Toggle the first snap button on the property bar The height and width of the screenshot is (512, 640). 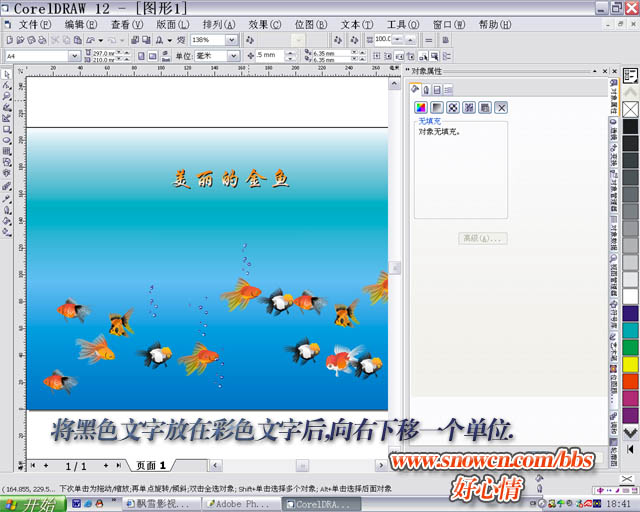(376, 56)
